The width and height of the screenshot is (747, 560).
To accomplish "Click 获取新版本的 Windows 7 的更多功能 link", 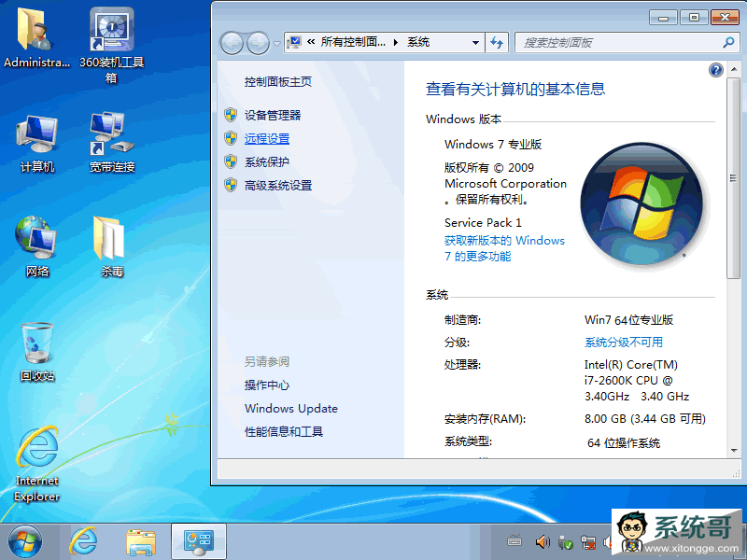I will pos(504,248).
